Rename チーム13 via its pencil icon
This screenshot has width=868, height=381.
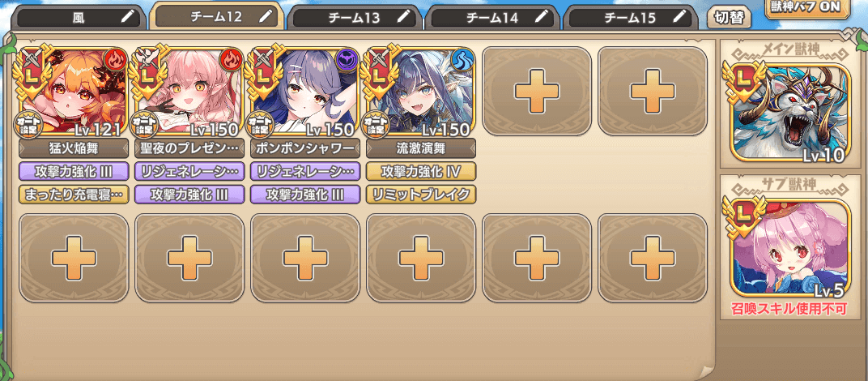click(404, 18)
